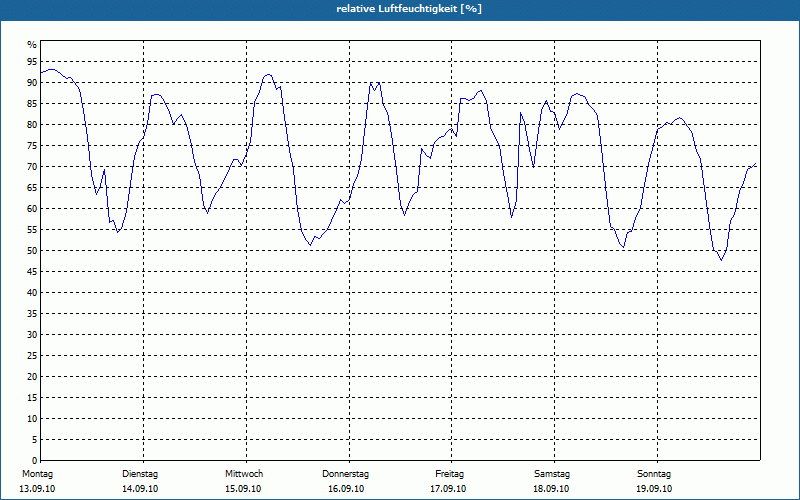Click the '35' y-axis label
This screenshot has height=500, width=800.
(32, 314)
